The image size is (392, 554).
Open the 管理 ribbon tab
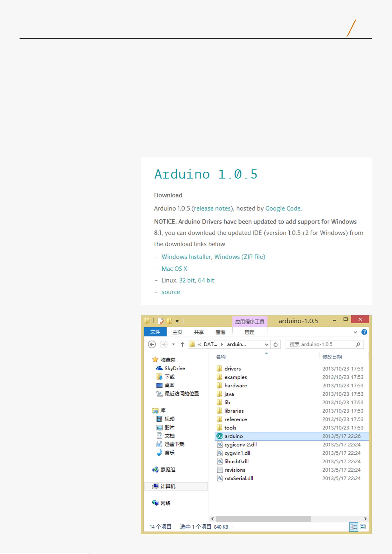[x=249, y=332]
